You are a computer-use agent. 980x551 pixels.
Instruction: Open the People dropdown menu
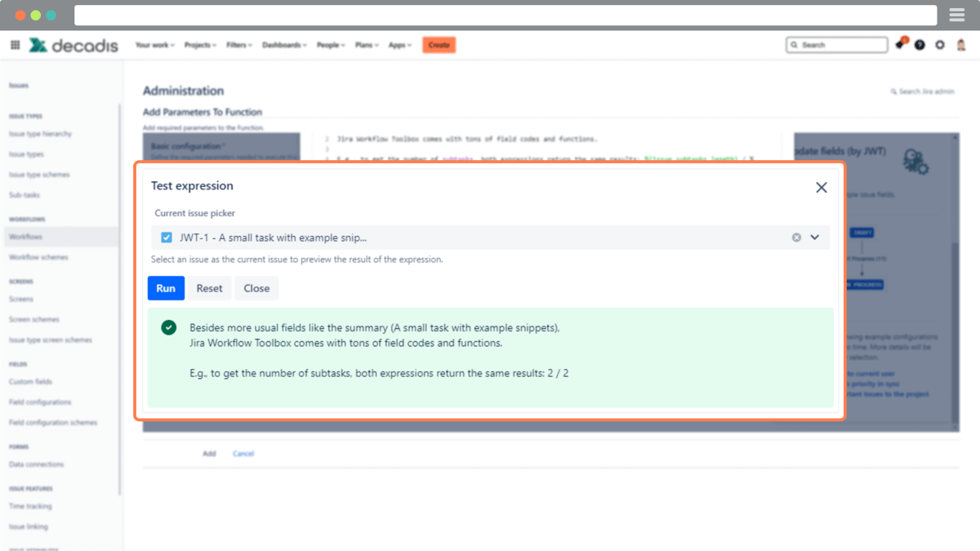pos(331,45)
